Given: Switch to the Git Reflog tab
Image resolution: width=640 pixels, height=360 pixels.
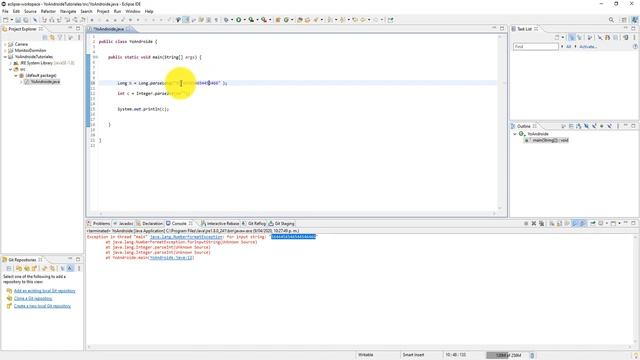Looking at the screenshot, I should 254,224.
